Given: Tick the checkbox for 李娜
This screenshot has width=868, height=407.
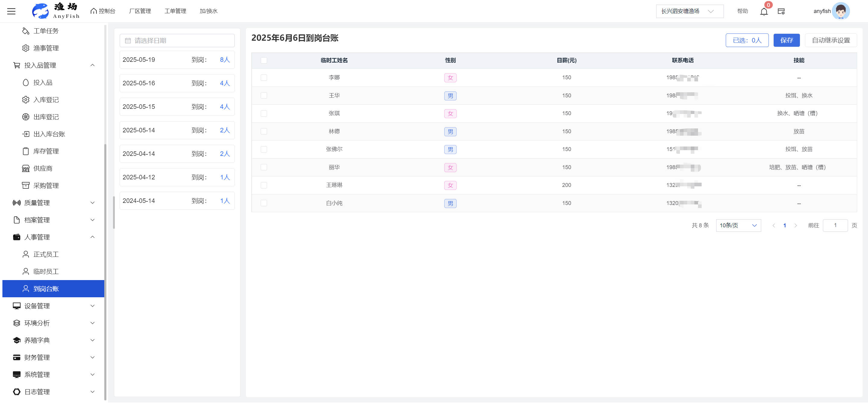Looking at the screenshot, I should [264, 77].
